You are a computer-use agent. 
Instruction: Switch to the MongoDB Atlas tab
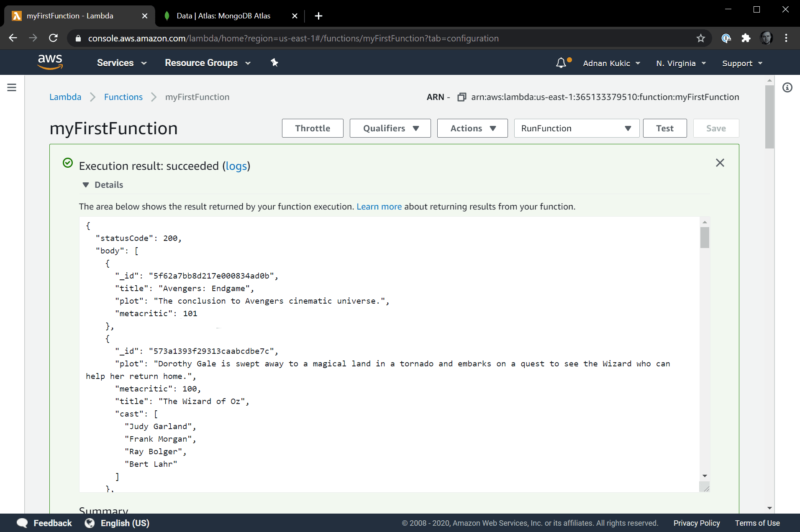click(x=224, y=16)
